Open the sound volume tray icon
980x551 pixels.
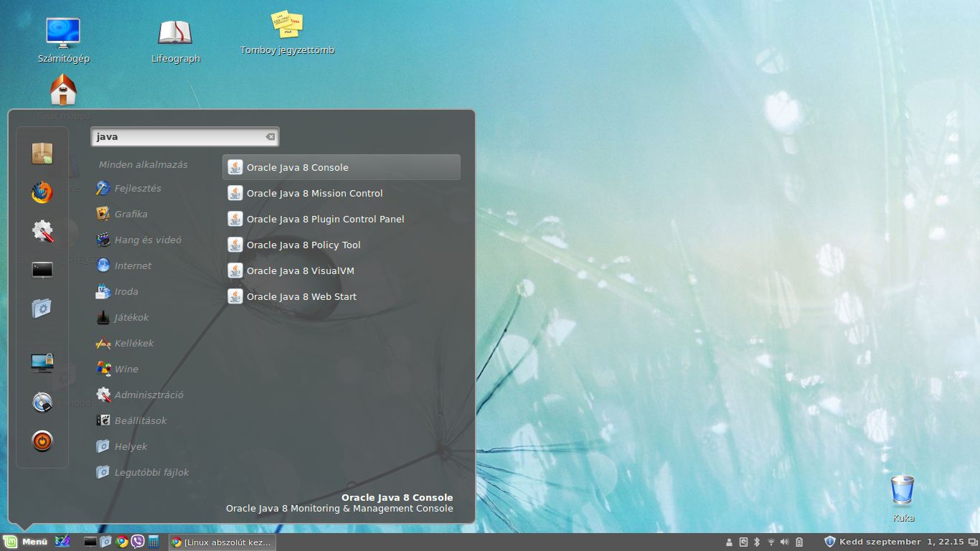[x=785, y=542]
